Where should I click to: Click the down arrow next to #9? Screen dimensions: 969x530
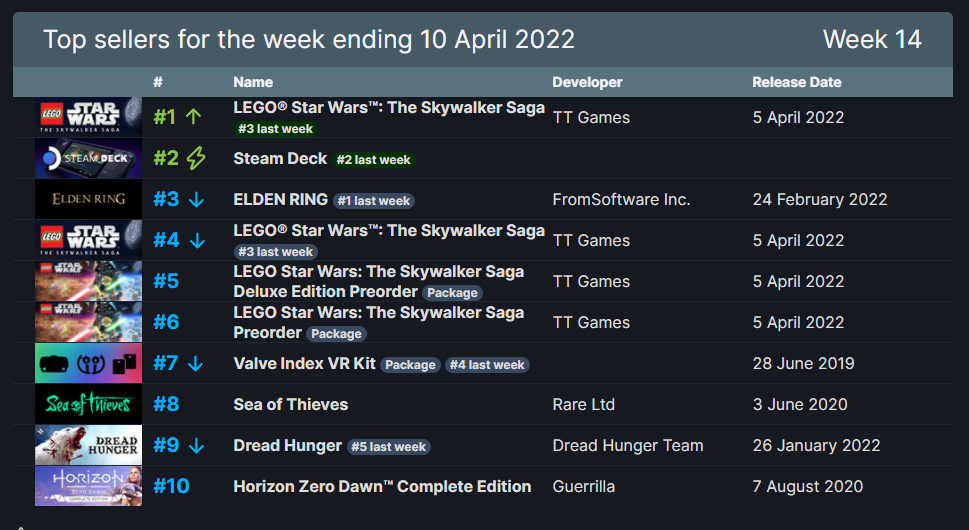196,445
